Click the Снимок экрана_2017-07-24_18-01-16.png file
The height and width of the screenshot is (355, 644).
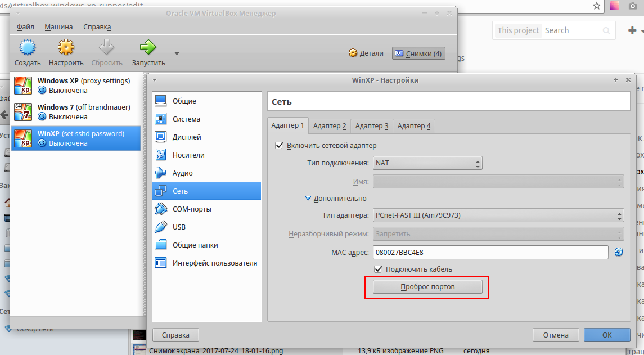[x=215, y=350]
